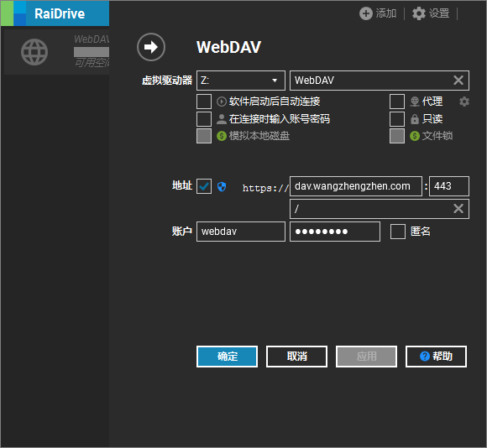Click the blue SSL shield icon
Screen dimensions: 487x448
point(222,187)
